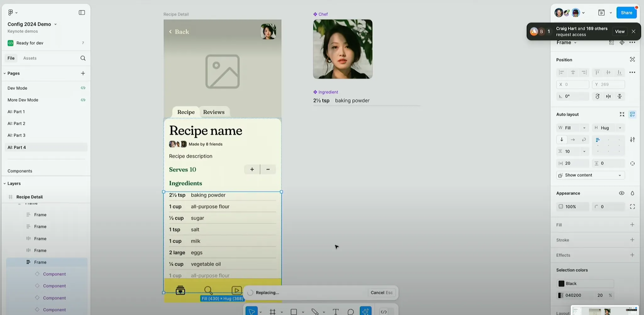Align selection to top
644x315 pixels.
tap(597, 73)
